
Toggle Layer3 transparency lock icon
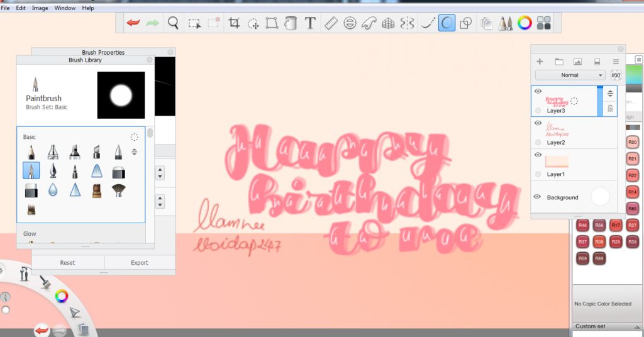(610, 108)
